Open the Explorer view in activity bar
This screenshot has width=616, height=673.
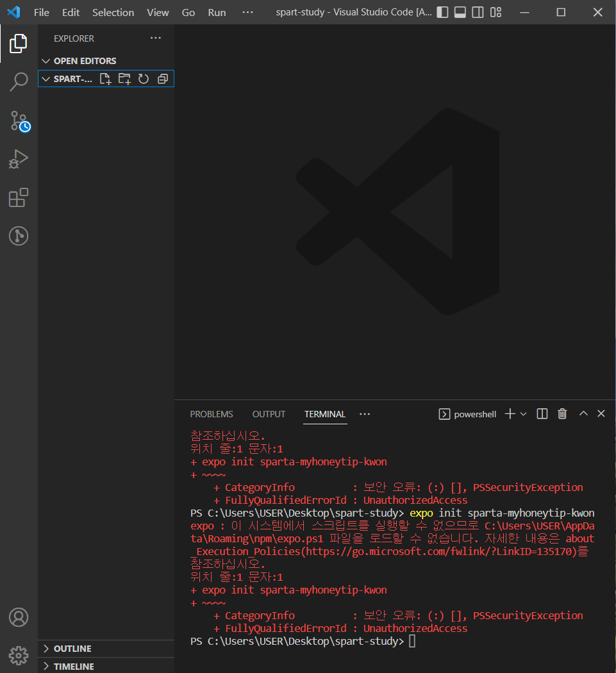click(x=19, y=44)
